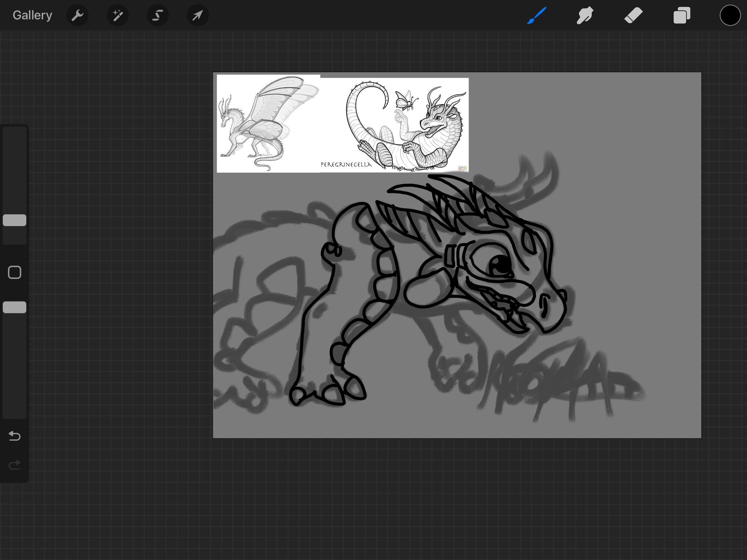Select the Brush tool
The width and height of the screenshot is (747, 560).
pyautogui.click(x=537, y=15)
